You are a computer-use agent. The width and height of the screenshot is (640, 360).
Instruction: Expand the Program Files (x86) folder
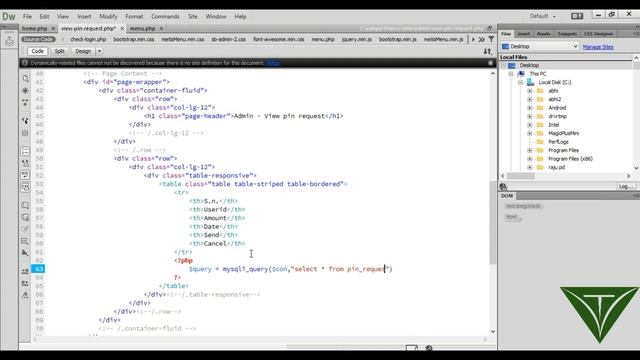point(530,159)
